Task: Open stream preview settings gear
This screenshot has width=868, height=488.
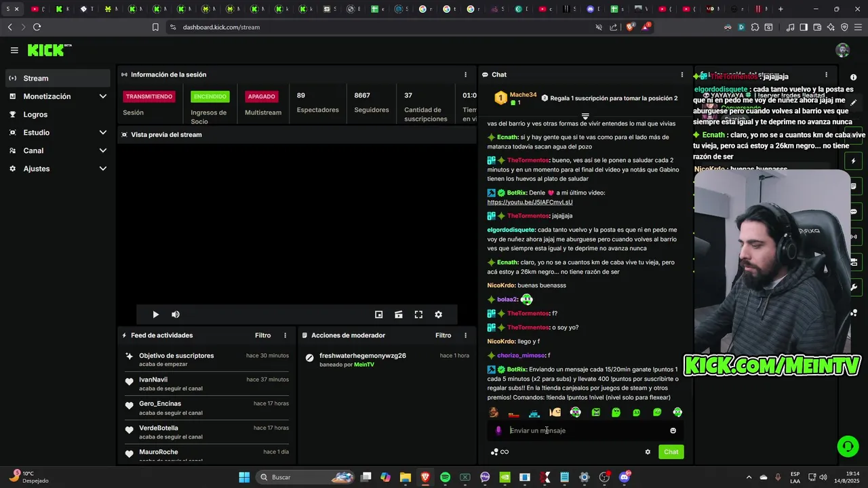Action: 438,314
